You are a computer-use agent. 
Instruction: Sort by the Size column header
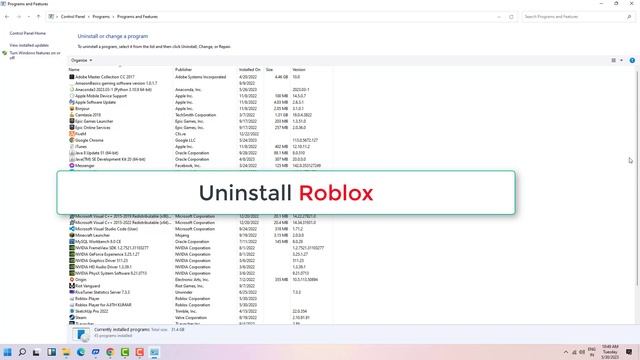[269, 70]
